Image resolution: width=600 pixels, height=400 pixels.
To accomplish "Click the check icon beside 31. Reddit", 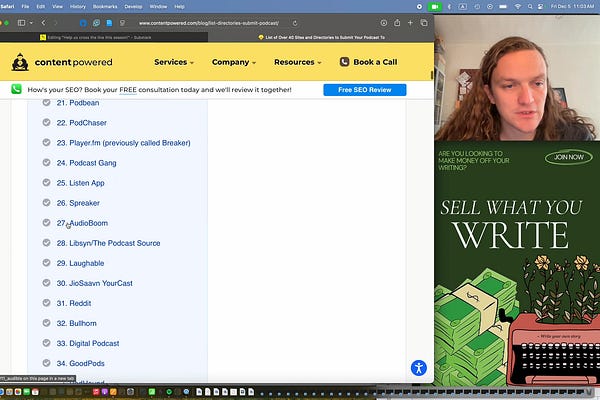I will (x=46, y=303).
